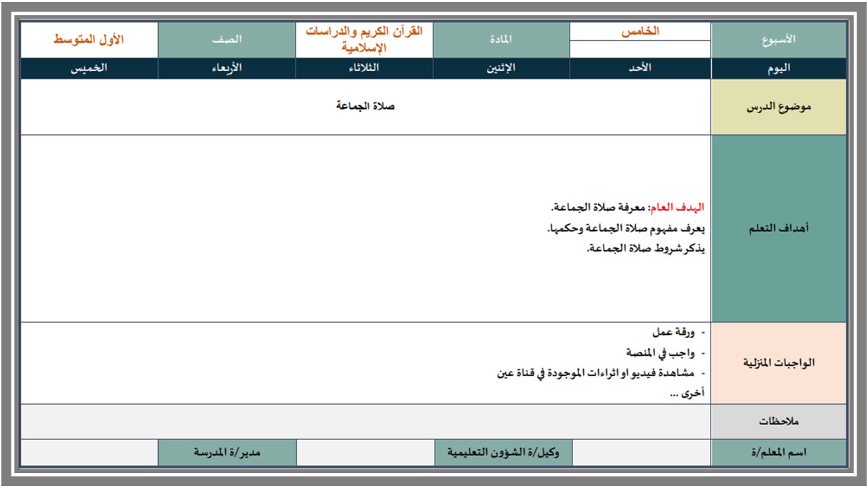Click the الواجبات المنزلية label cell
Viewport: 868px width, 488px height.
(x=778, y=363)
